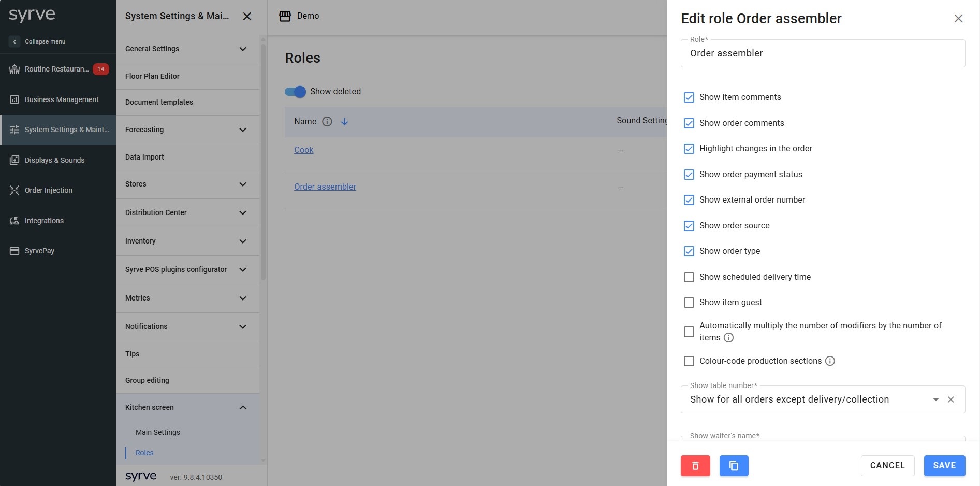Screen dimensions: 980x486
Task: Click the Order Injection sidebar icon
Action: coord(14,190)
